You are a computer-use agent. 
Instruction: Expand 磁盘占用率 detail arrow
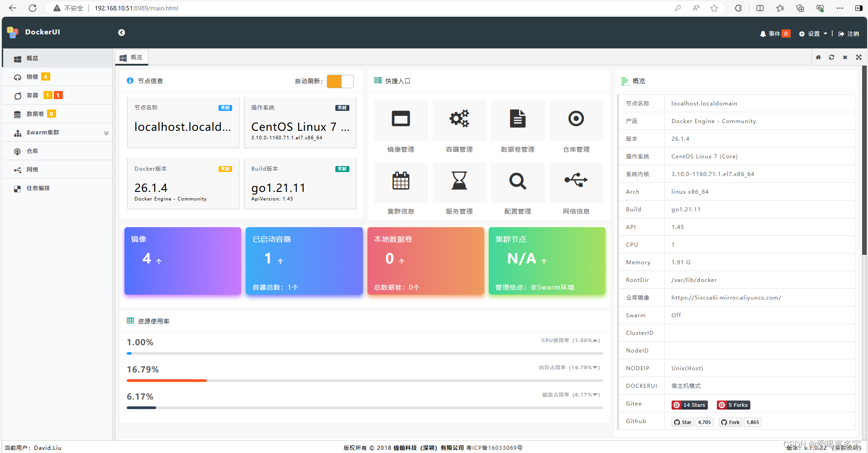pyautogui.click(x=596, y=395)
